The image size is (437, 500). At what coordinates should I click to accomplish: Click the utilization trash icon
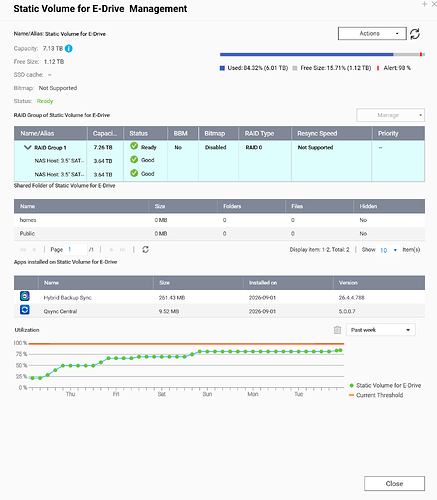pyautogui.click(x=337, y=330)
